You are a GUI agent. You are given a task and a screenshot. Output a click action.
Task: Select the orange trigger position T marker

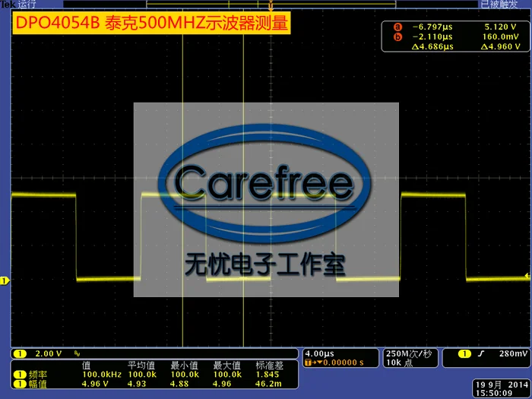tap(271, 6)
